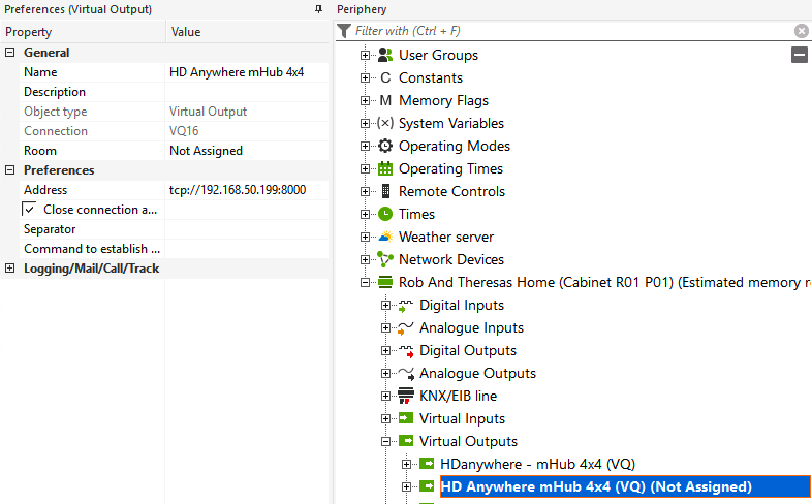Expand the Digital Outputs node
Image resolution: width=812 pixels, height=504 pixels.
pyautogui.click(x=386, y=351)
